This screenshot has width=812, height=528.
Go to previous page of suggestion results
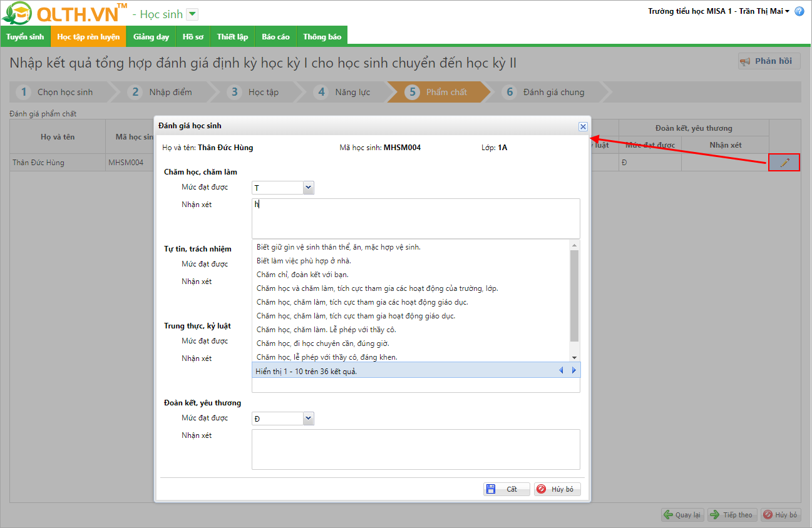coord(561,371)
